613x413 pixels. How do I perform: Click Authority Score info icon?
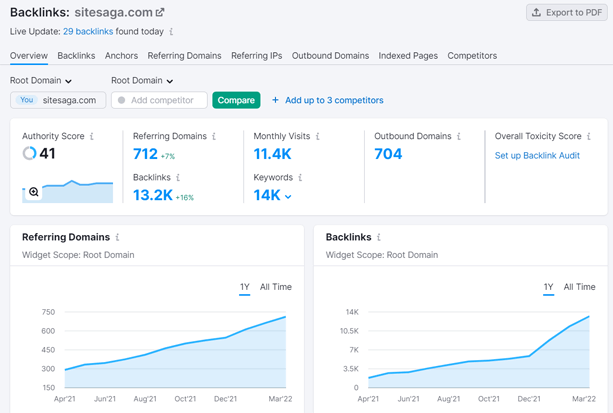click(92, 136)
